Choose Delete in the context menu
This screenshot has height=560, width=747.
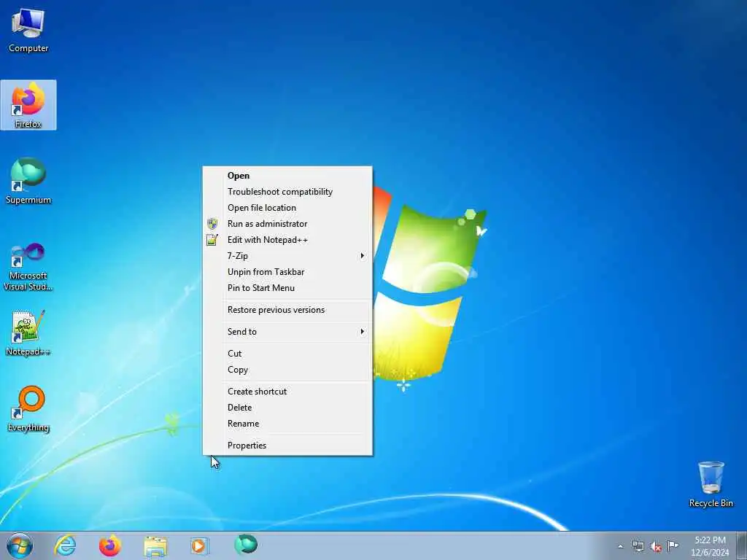(x=287, y=408)
